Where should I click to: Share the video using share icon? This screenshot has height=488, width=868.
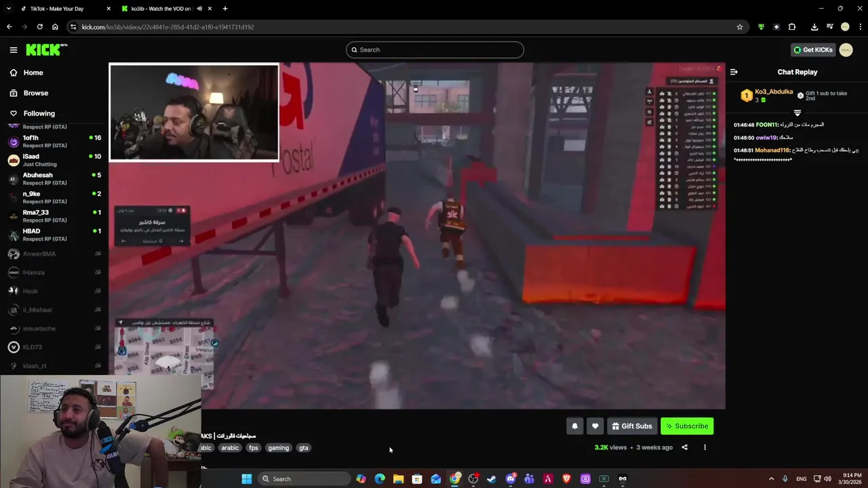(684, 447)
